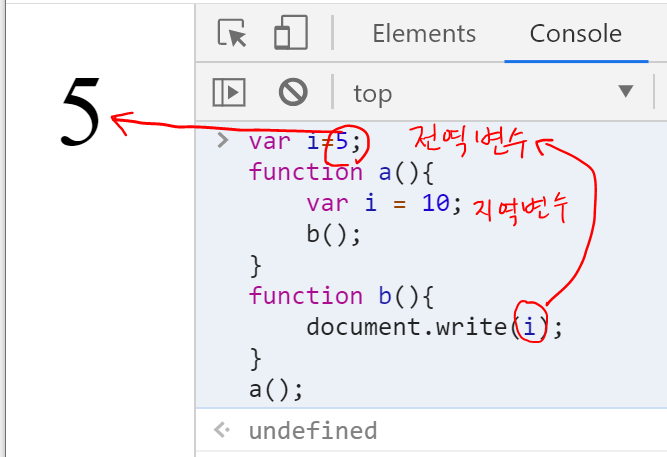Click the rendered number 5 on the page

[x=81, y=111]
